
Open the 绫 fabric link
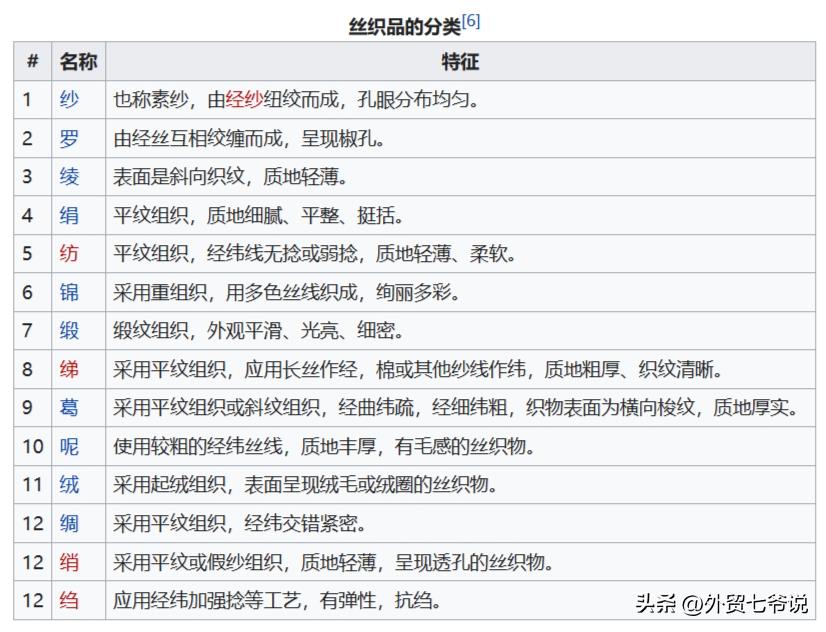coord(69,177)
